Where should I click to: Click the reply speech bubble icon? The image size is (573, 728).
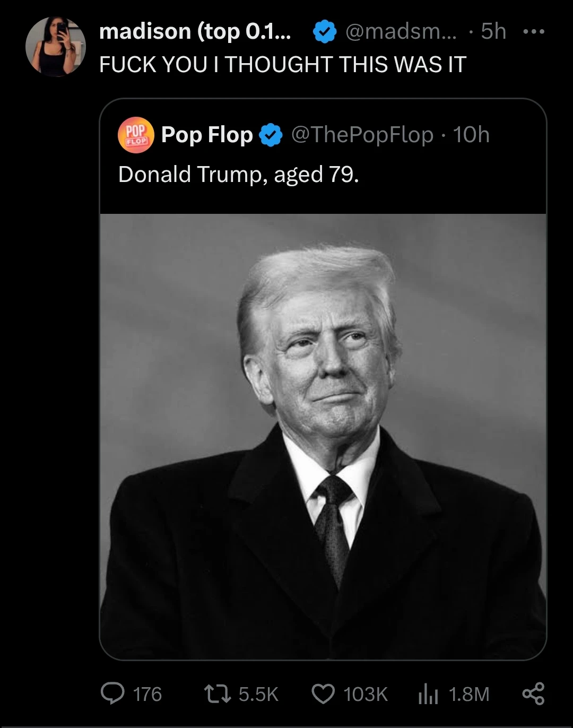tap(112, 694)
